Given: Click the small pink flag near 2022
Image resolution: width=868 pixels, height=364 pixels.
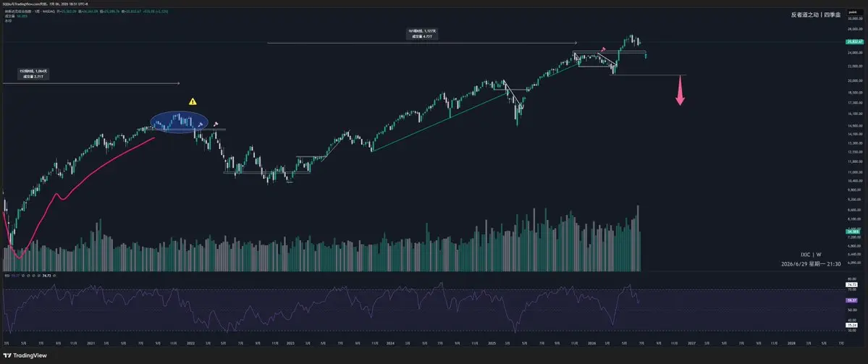Looking at the screenshot, I should (215, 124).
